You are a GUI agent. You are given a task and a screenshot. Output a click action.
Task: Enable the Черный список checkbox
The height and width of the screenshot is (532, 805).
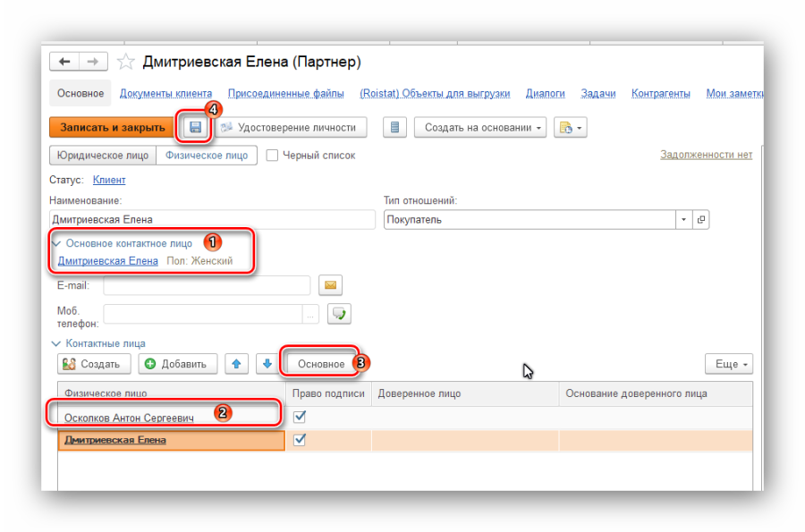(x=272, y=156)
